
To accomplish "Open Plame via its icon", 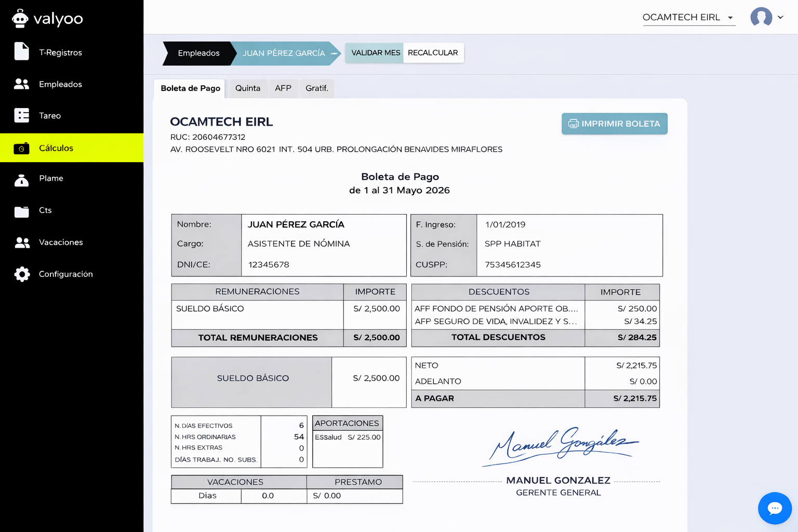I will [x=21, y=180].
